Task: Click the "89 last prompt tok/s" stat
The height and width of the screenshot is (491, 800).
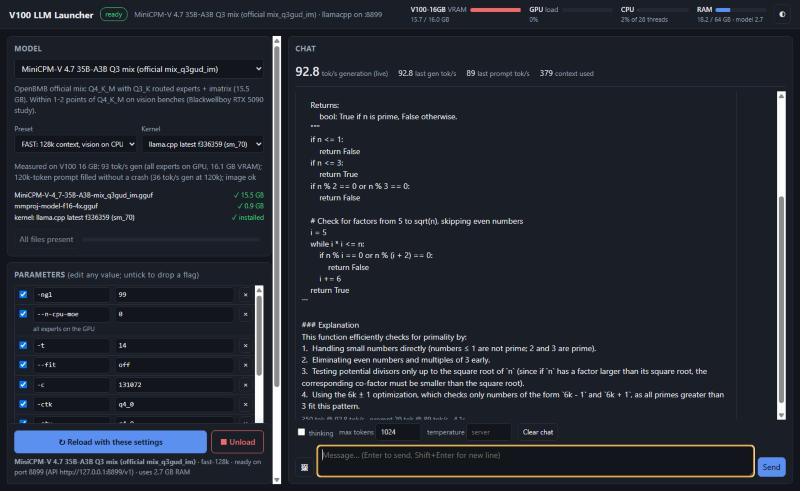Action: click(x=497, y=73)
